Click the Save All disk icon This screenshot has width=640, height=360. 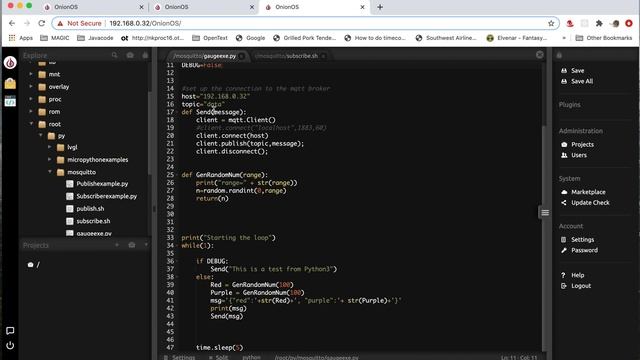pos(564,81)
